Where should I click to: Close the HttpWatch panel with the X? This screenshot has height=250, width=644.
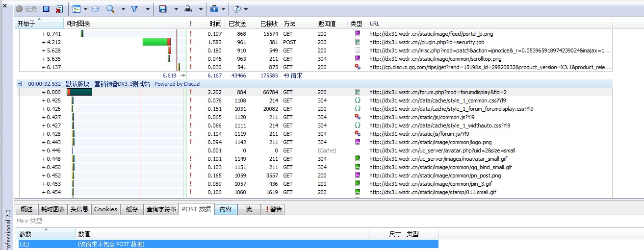(5, 6)
